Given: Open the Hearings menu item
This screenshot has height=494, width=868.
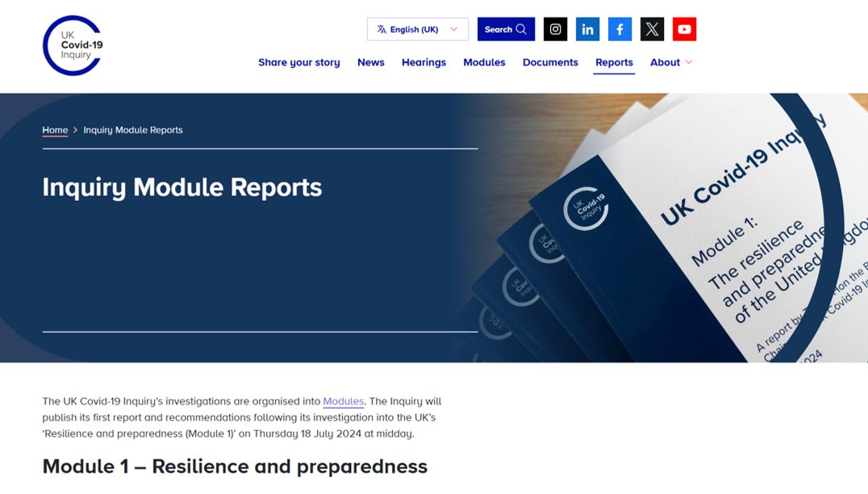Looking at the screenshot, I should coord(424,63).
